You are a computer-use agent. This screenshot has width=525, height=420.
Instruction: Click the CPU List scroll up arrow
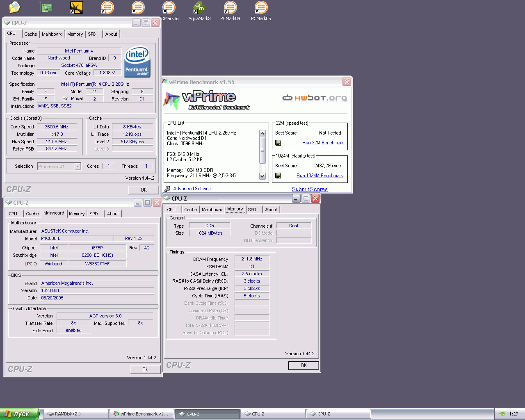point(262,134)
